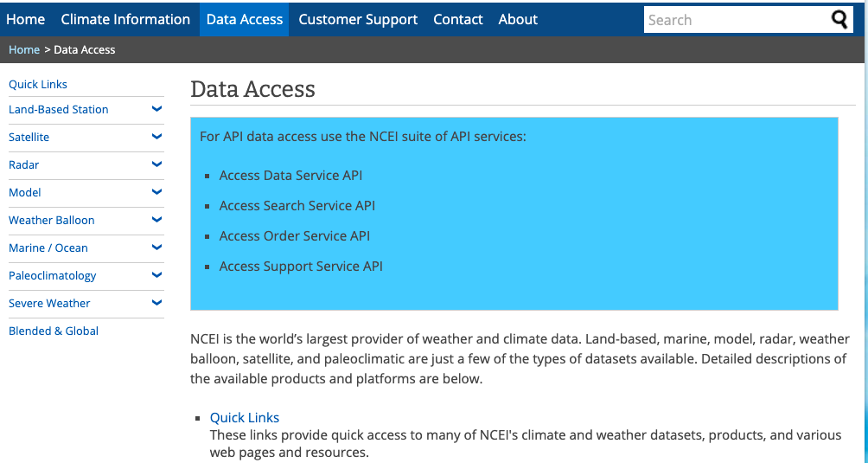Select the Contact menu item
Image resolution: width=868 pixels, height=463 pixels.
[x=458, y=19]
